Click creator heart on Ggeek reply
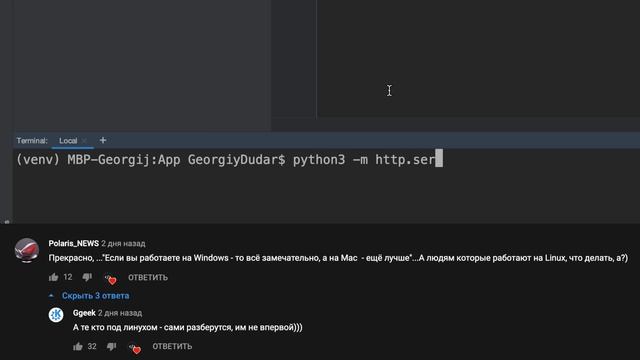 135,348
